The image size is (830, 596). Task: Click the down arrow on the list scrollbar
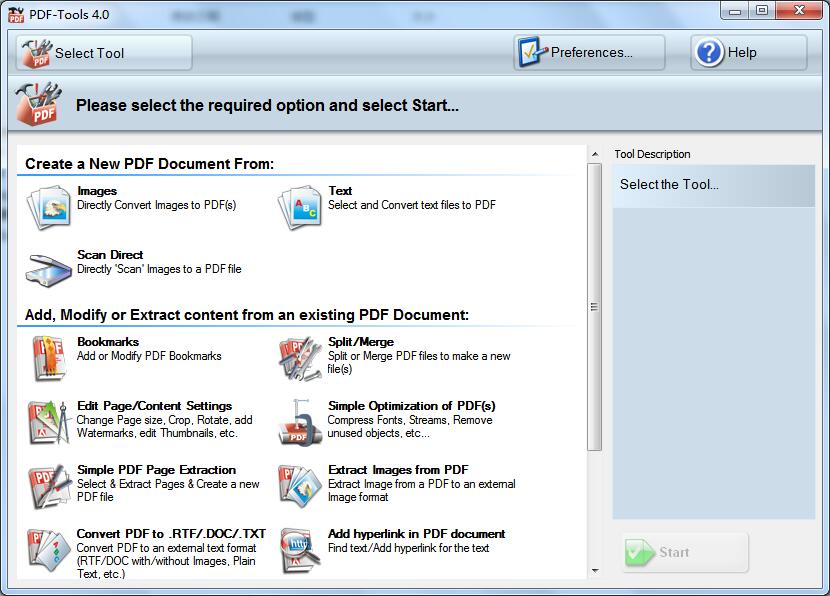coord(594,573)
